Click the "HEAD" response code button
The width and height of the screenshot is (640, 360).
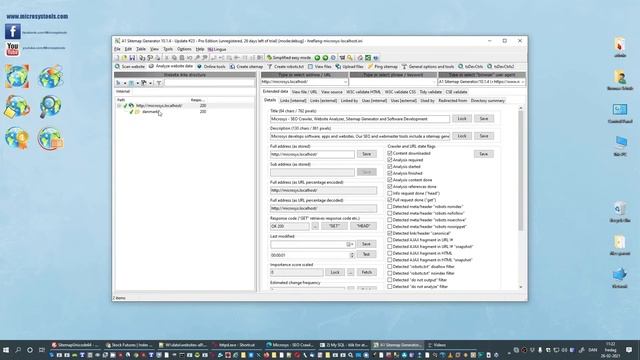pyautogui.click(x=363, y=226)
